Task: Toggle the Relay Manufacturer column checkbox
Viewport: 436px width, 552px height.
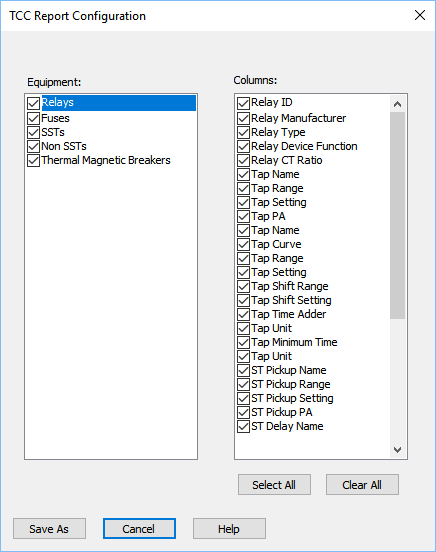Action: [x=243, y=118]
